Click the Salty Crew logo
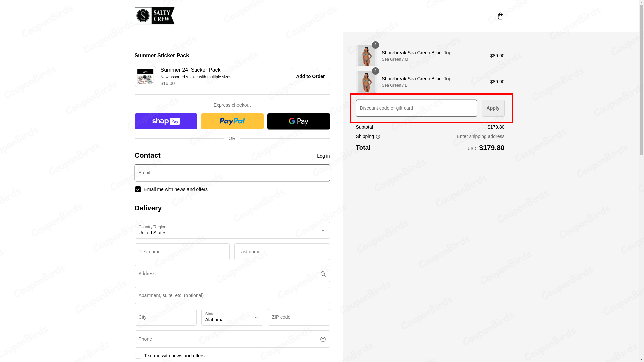This screenshot has height=362, width=644. pos(154,16)
